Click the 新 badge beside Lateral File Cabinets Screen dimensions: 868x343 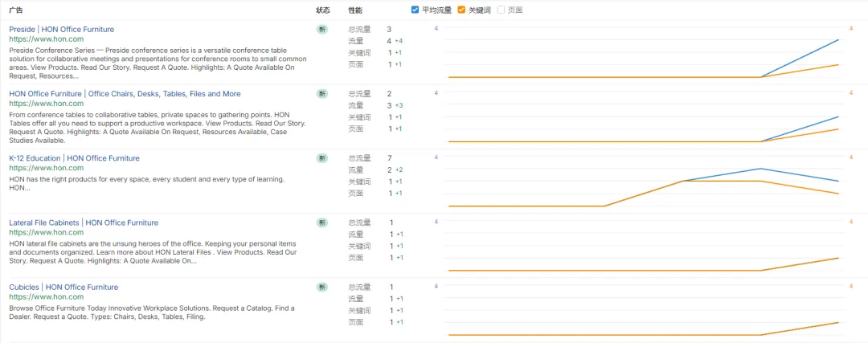(322, 223)
